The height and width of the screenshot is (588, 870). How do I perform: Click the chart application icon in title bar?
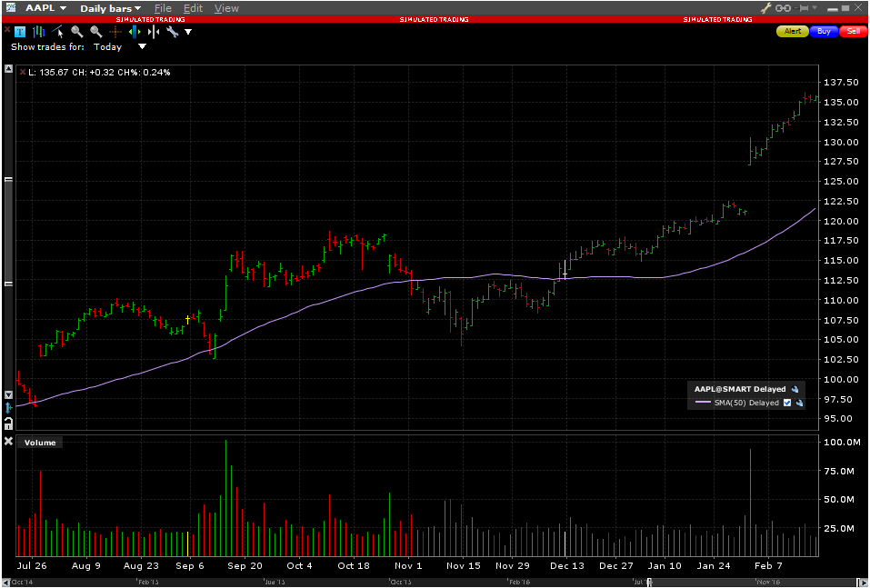11,8
